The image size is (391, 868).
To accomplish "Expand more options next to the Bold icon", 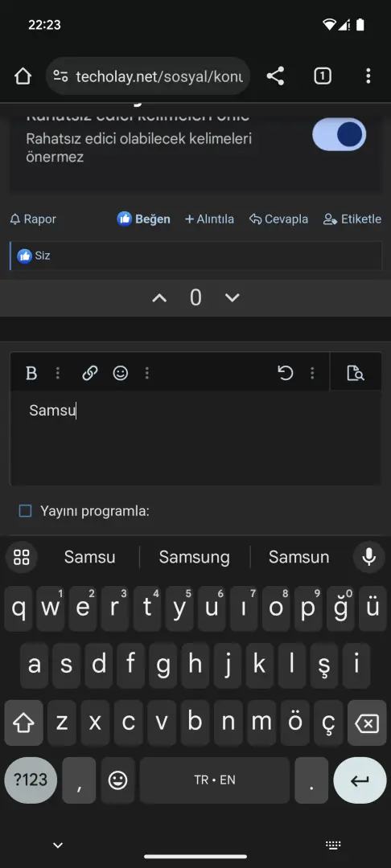I will (58, 373).
